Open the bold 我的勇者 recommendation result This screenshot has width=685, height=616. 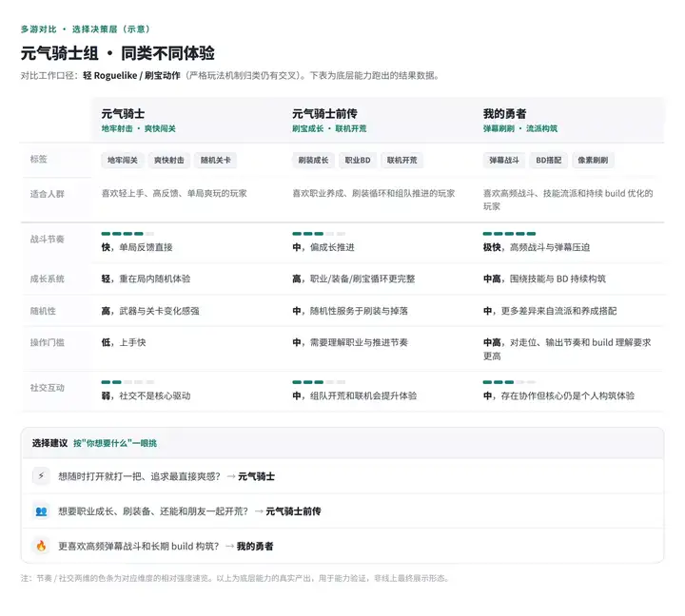[x=255, y=547]
